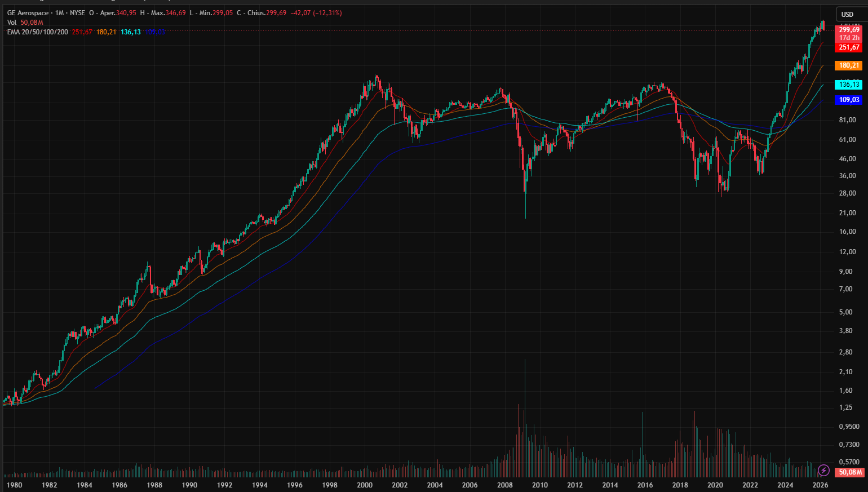Click the 7,00 price scale label
868x492 pixels.
tap(846, 289)
